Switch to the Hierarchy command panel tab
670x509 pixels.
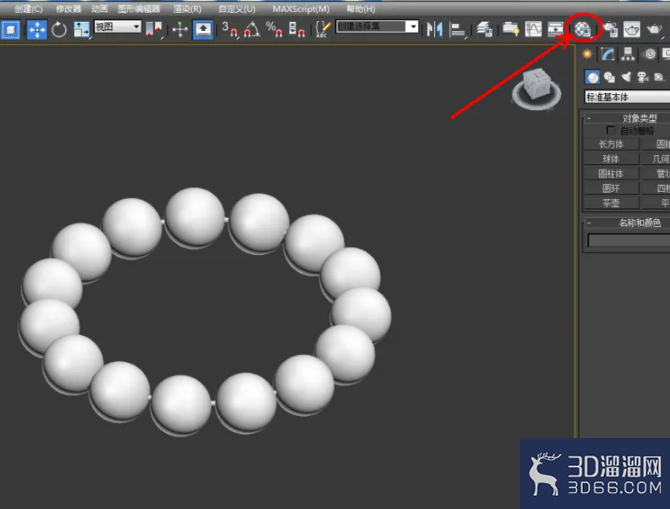click(628, 54)
